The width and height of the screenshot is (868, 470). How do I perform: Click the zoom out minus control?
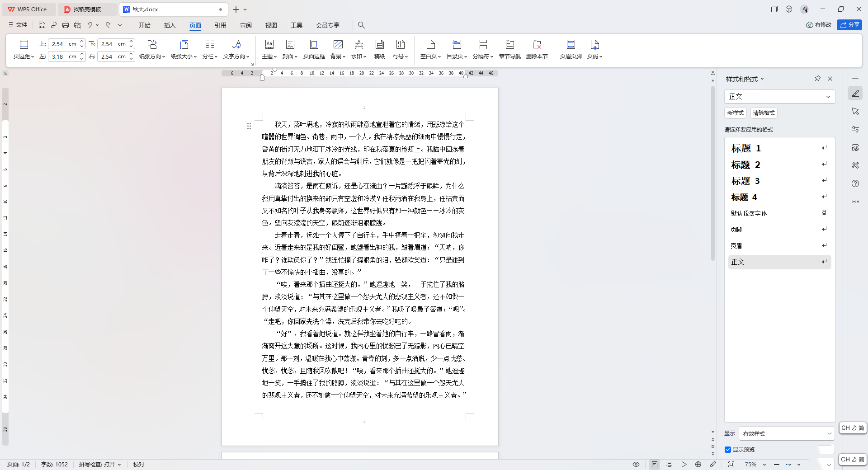pos(777,465)
